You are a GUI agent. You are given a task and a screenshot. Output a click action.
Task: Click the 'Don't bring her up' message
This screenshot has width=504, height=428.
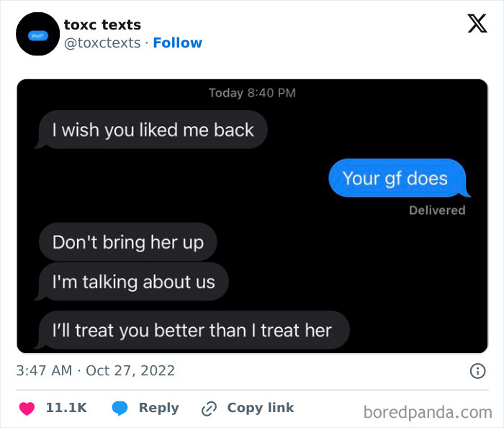[x=128, y=242]
